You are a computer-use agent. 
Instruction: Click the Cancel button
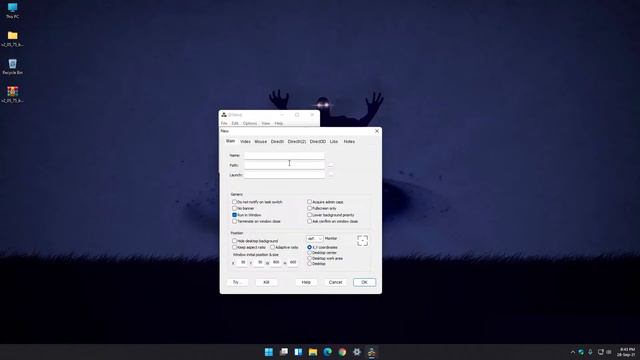tap(336, 282)
